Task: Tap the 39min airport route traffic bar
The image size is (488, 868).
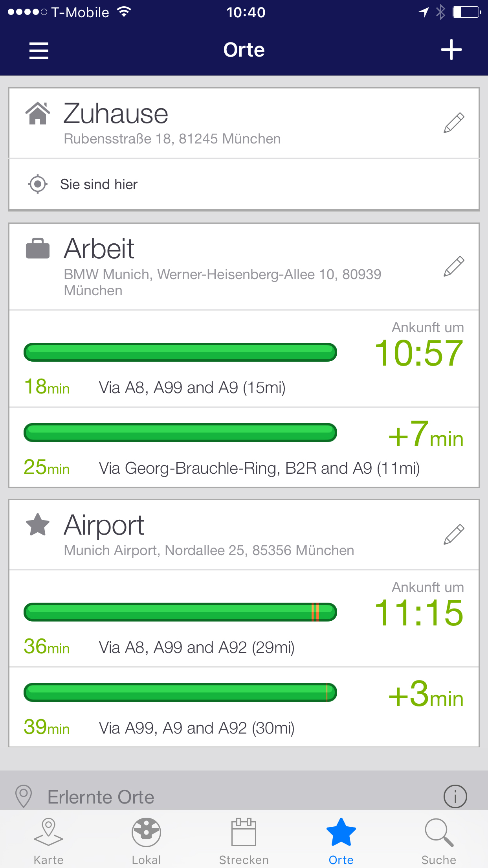Action: click(180, 692)
